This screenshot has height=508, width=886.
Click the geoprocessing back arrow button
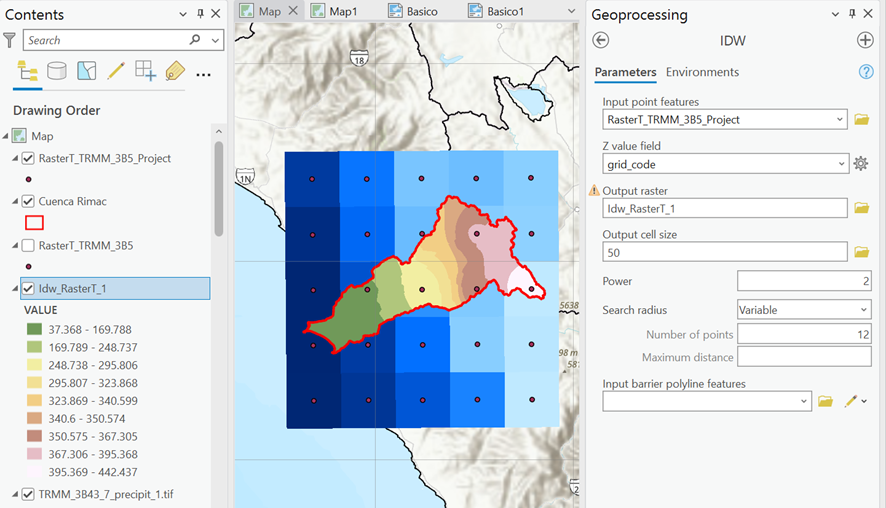click(601, 40)
